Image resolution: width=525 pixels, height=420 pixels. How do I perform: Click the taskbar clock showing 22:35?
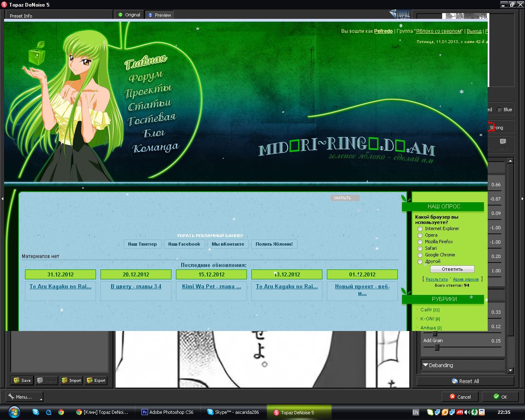tap(504, 412)
